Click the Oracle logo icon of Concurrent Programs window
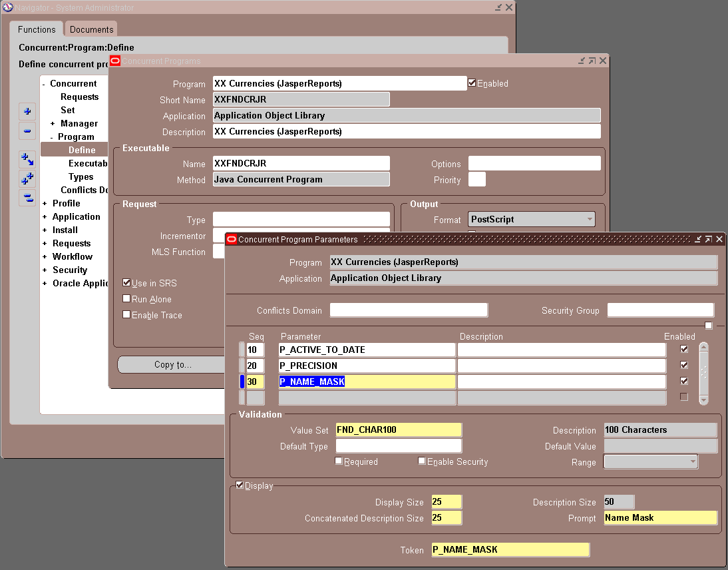This screenshot has height=570, width=728. pos(115,61)
